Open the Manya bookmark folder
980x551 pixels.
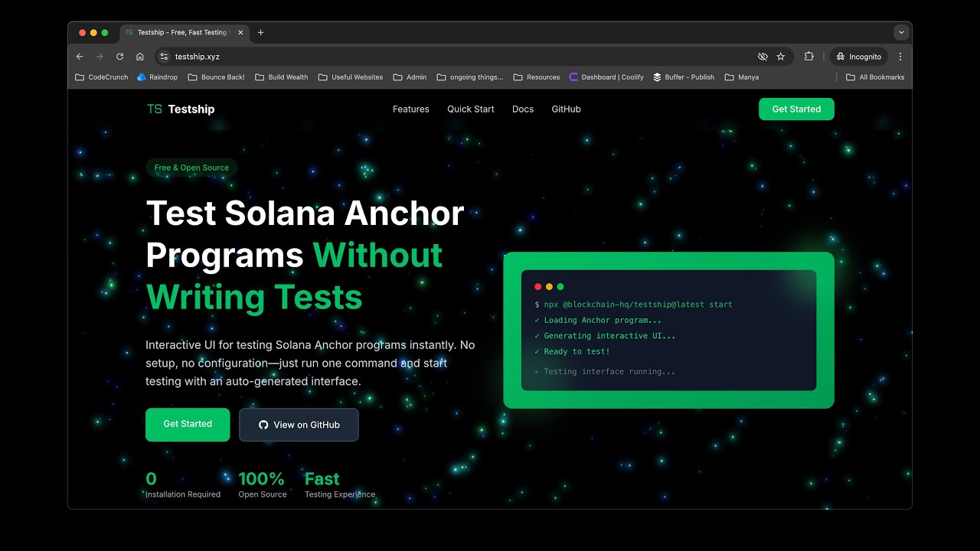pos(742,77)
